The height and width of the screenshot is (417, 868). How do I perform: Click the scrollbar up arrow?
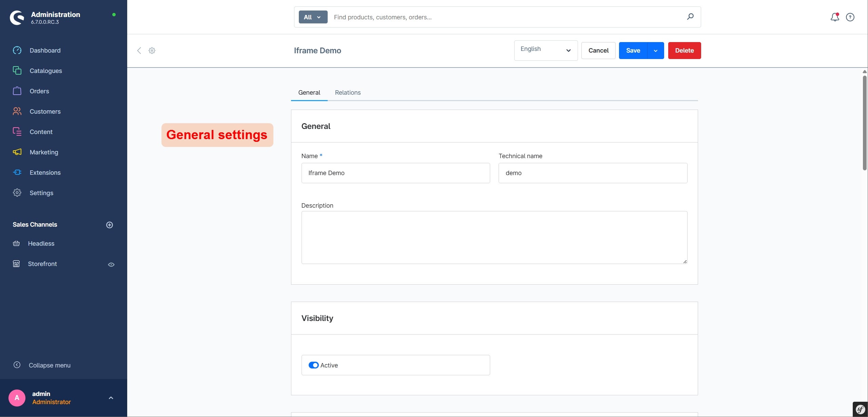click(x=865, y=72)
